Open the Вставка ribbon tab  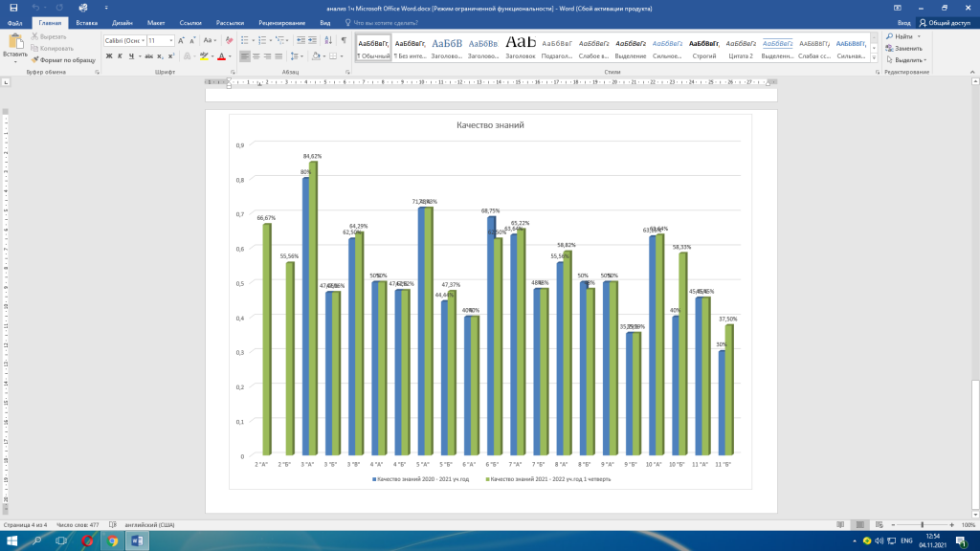(86, 22)
